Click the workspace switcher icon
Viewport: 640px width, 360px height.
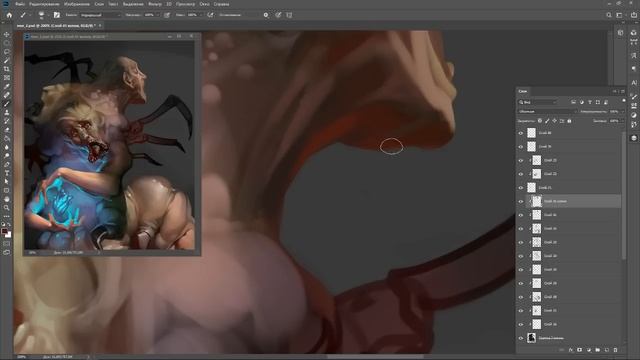(x=619, y=15)
